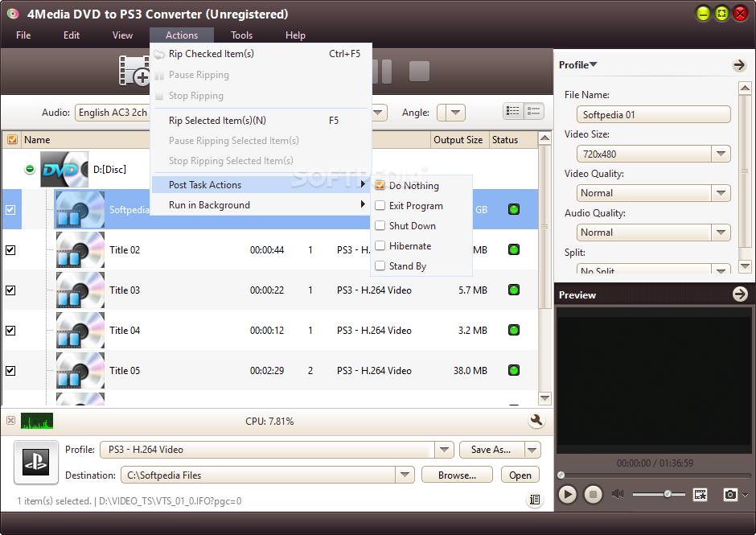The height and width of the screenshot is (535, 756).
Task: Click green status indicator of Title 05
Action: tap(513, 370)
